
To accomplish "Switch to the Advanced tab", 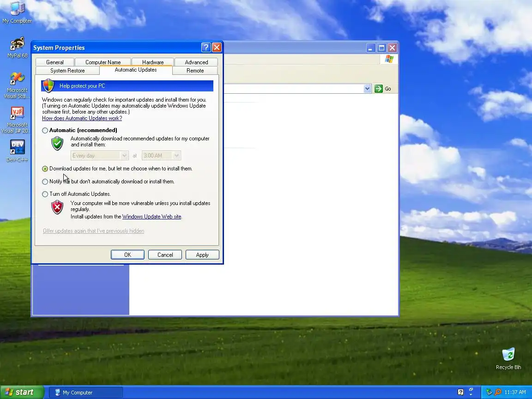I will pos(196,62).
